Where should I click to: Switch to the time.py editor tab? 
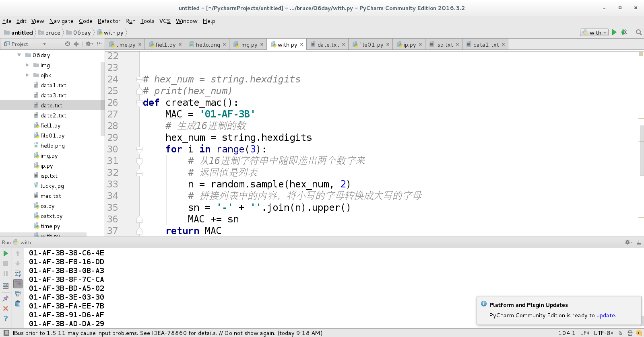coord(125,45)
